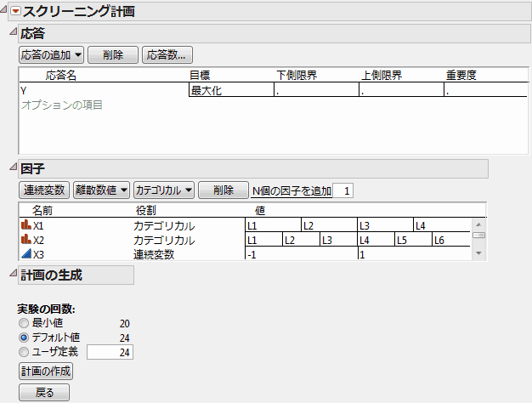This screenshot has height=403, width=532.
Task: Click the 値 column header in factors
Action: coord(260,211)
